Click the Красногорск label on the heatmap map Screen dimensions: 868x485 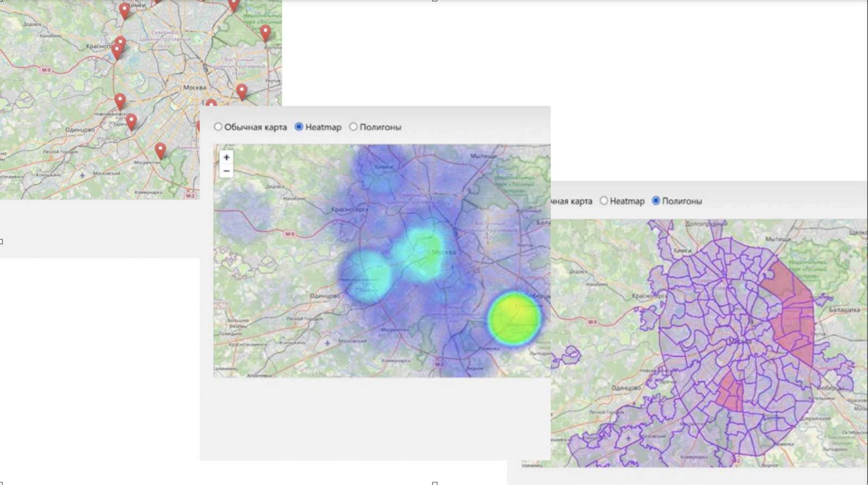pyautogui.click(x=349, y=209)
